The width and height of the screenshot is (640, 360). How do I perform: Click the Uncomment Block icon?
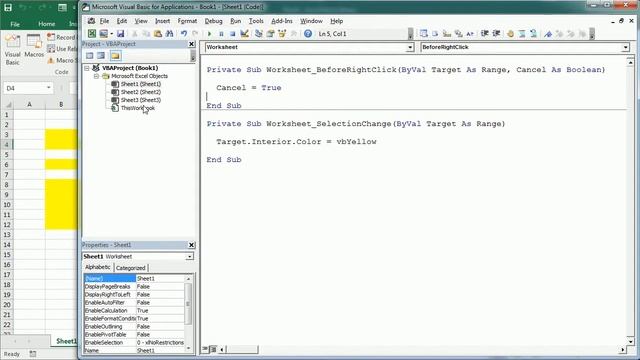tap(533, 33)
